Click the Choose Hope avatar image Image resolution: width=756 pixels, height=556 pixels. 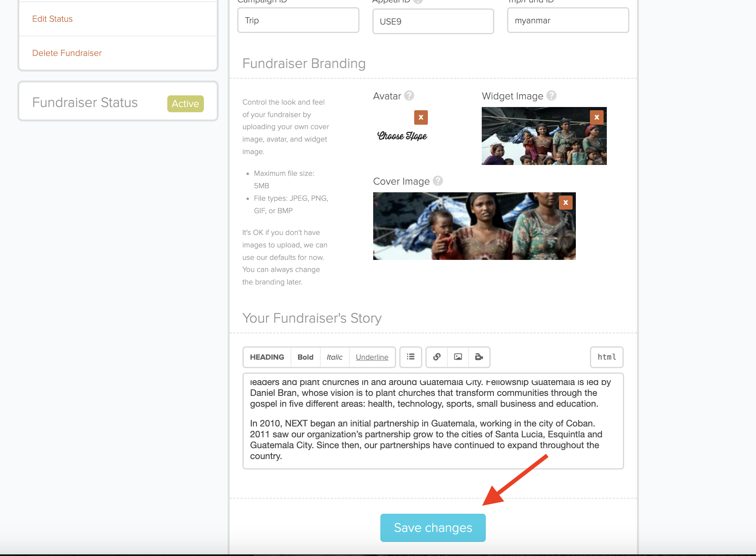[x=402, y=136]
